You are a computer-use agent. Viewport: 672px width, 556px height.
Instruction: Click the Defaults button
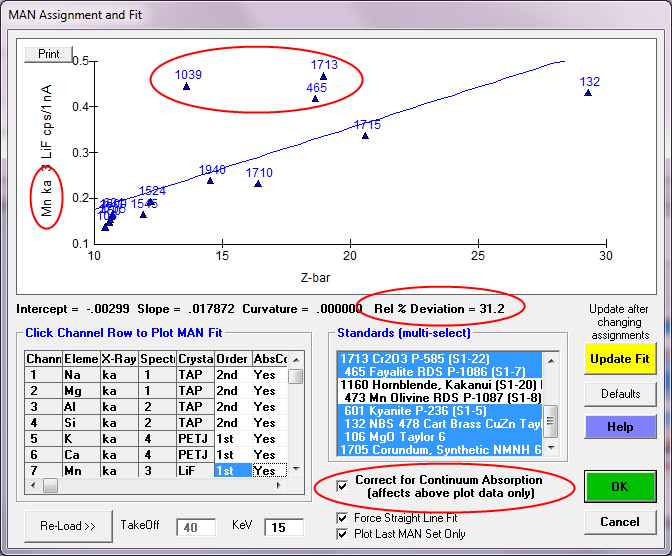tap(620, 394)
